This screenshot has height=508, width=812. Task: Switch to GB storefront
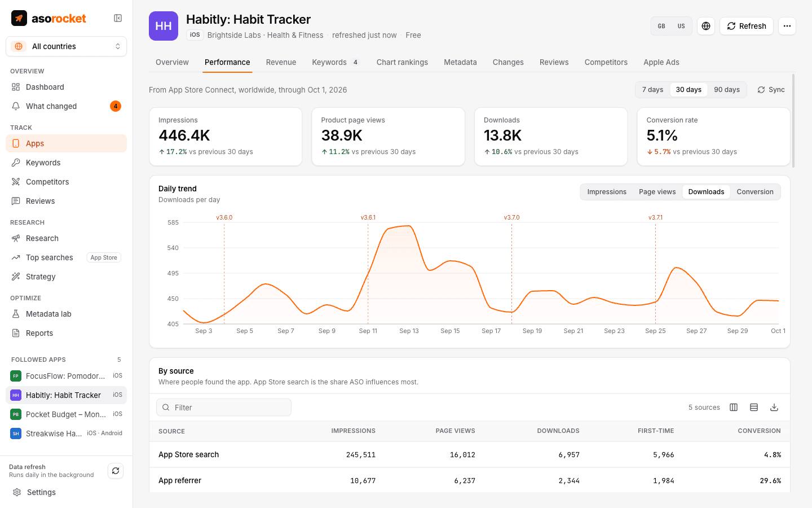[x=661, y=26]
